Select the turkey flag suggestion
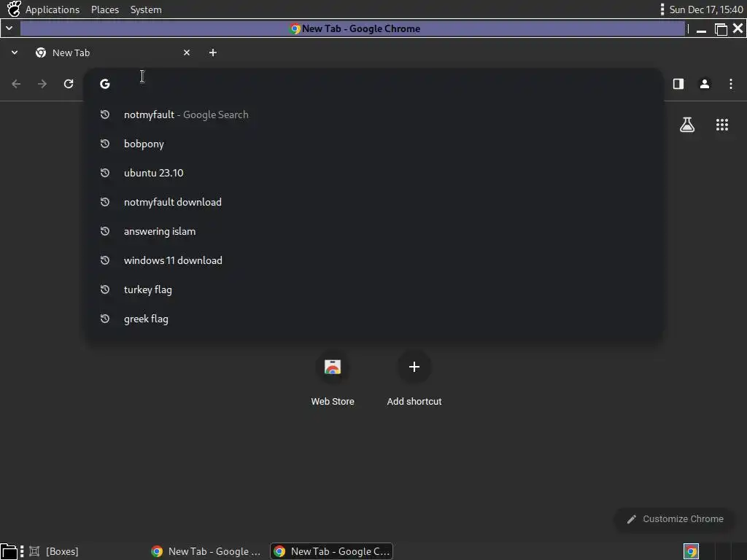The width and height of the screenshot is (747, 560). click(x=374, y=289)
